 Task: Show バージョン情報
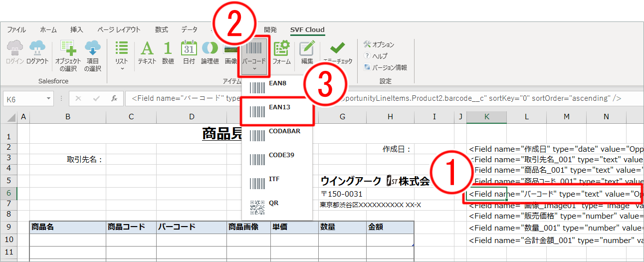[x=385, y=67]
